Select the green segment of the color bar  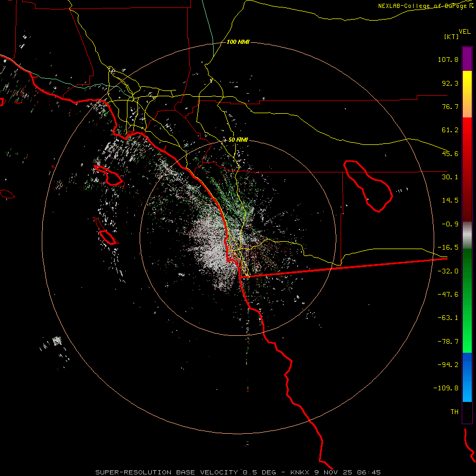coord(467,301)
